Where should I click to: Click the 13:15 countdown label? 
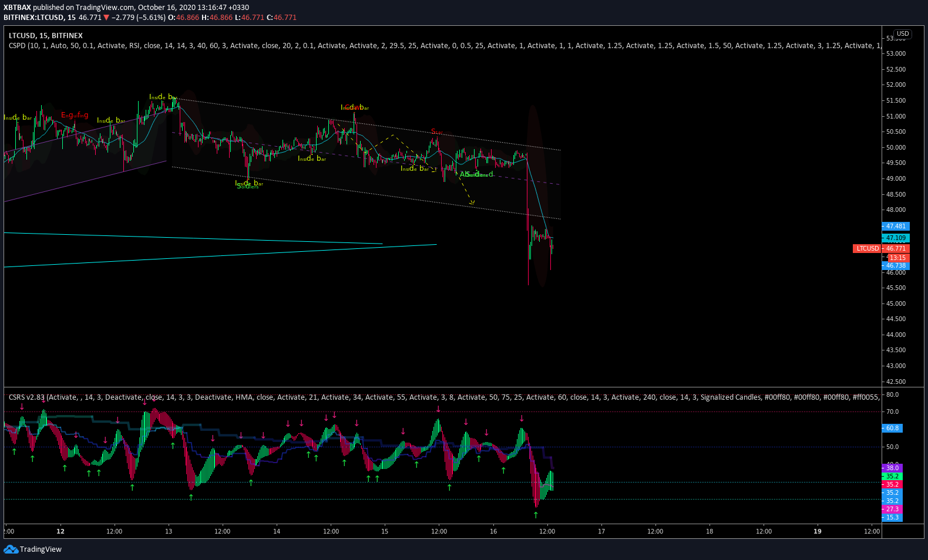[x=897, y=258]
